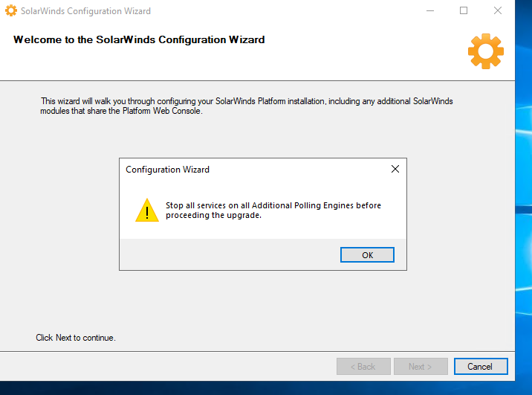Close the SolarWinds Configuration Wizard window
532x395 pixels.
[498, 11]
